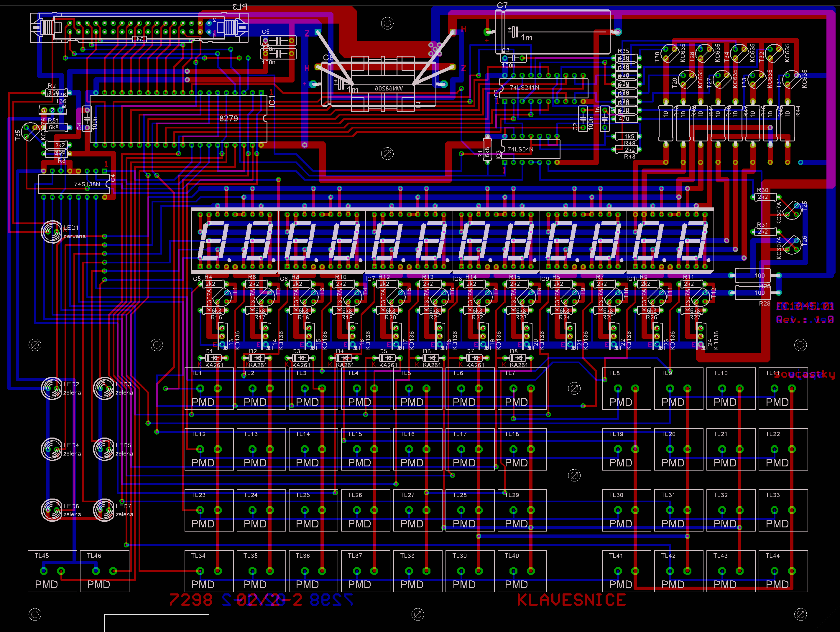840x632 pixels.
Task: Select the C7 1m capacitor outline
Action: 553,32
